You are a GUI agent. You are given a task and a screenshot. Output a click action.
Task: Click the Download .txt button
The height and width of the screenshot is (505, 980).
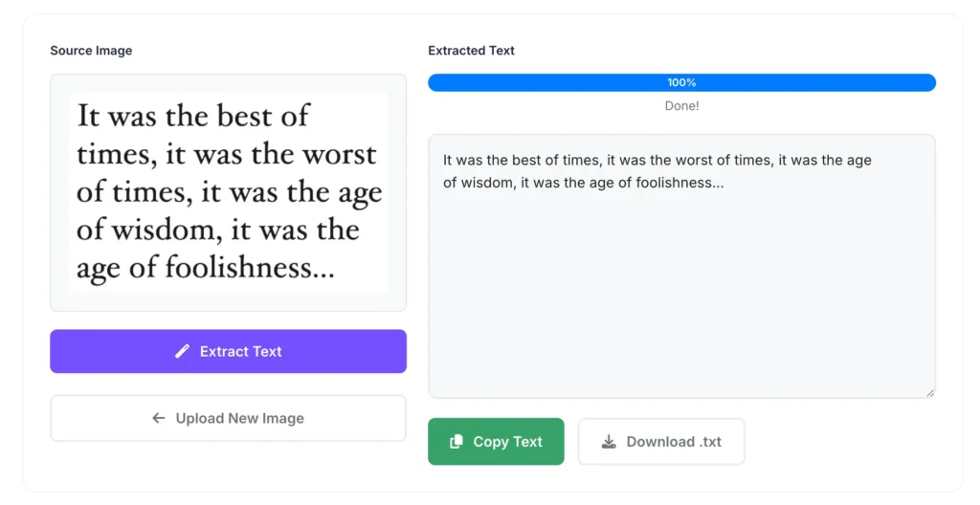click(x=661, y=441)
